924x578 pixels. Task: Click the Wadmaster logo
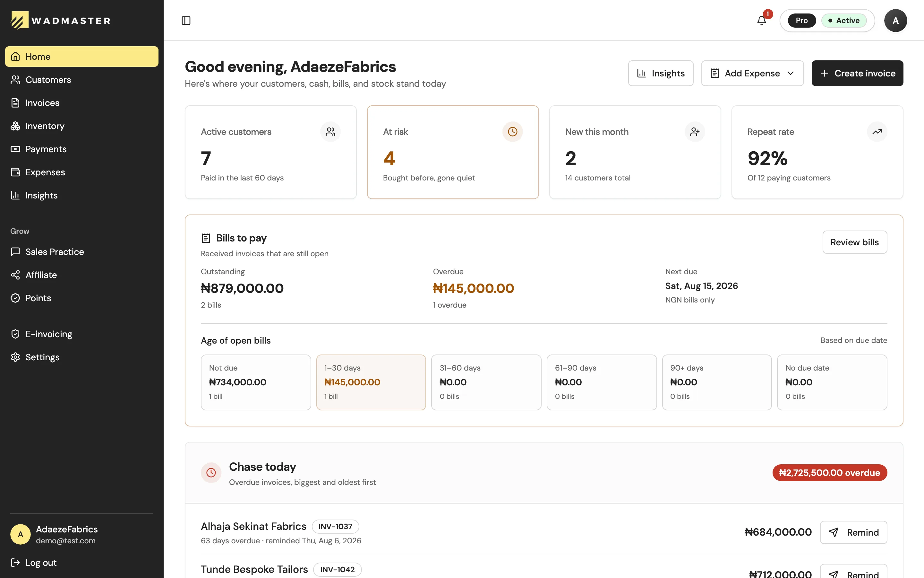tap(60, 20)
